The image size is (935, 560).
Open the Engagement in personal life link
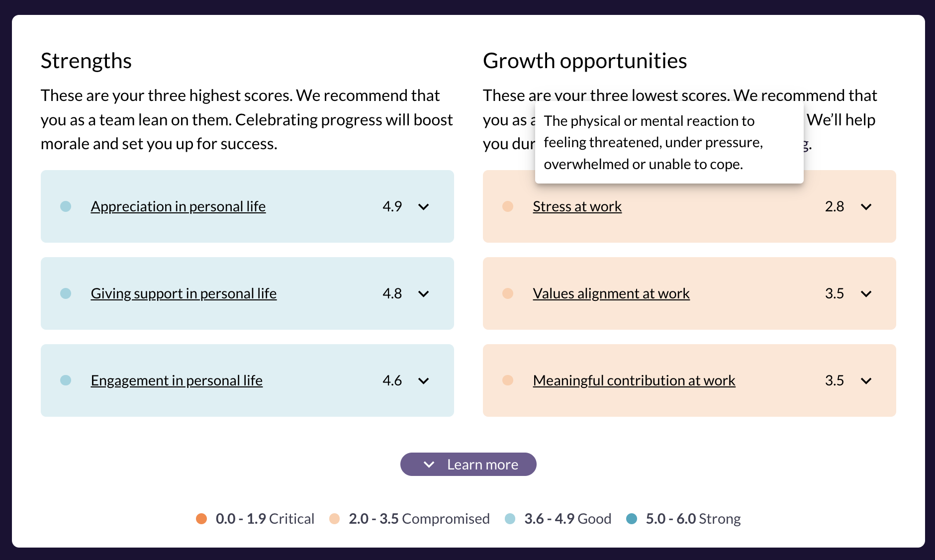pos(177,380)
